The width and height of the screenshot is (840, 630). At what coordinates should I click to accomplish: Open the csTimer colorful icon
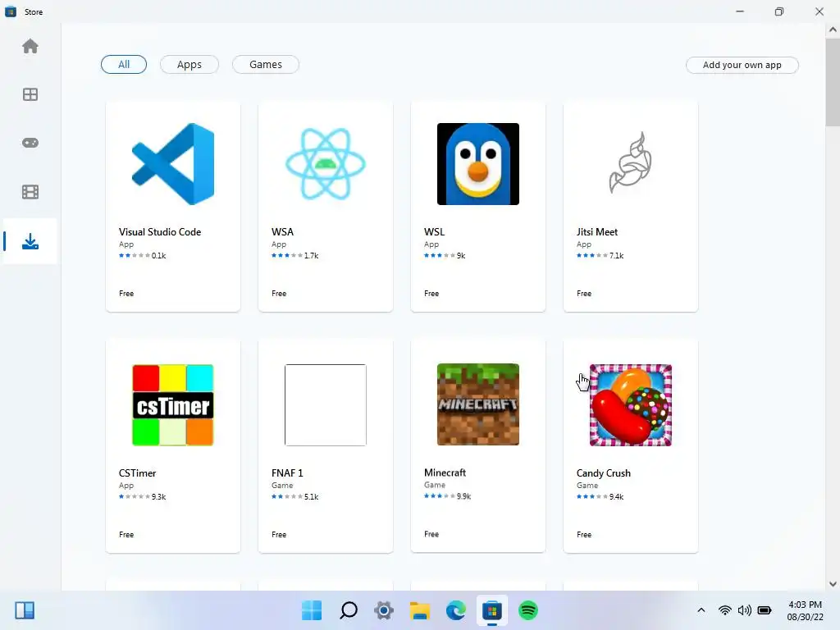click(173, 405)
